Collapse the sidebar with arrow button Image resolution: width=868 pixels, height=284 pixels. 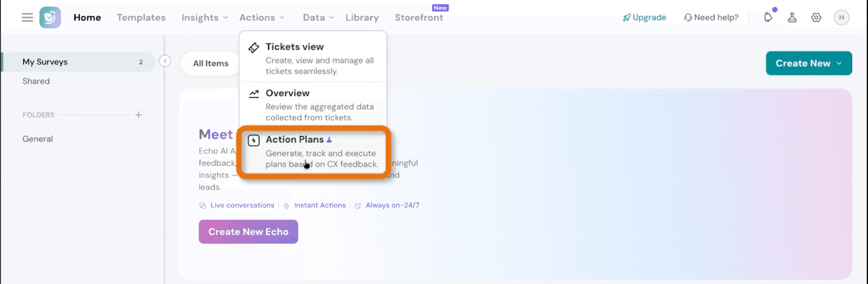click(165, 61)
